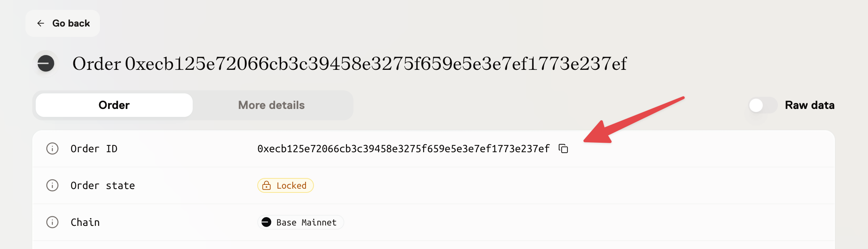
Task: Click the Base logo inside the Mainnet badge
Action: (266, 222)
